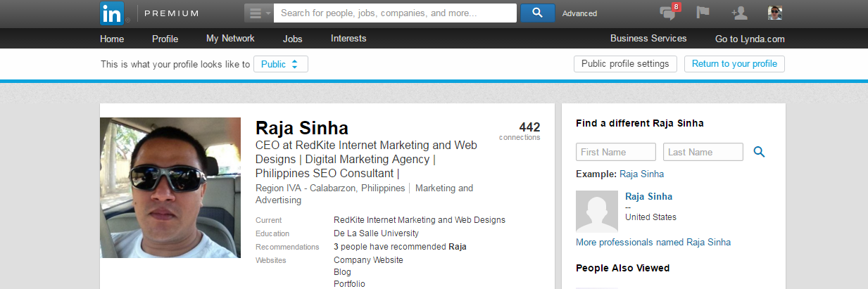Click the gray placeholder avatar of Raja Sinha
Viewport: 868px width, 289px height.
coord(597,211)
